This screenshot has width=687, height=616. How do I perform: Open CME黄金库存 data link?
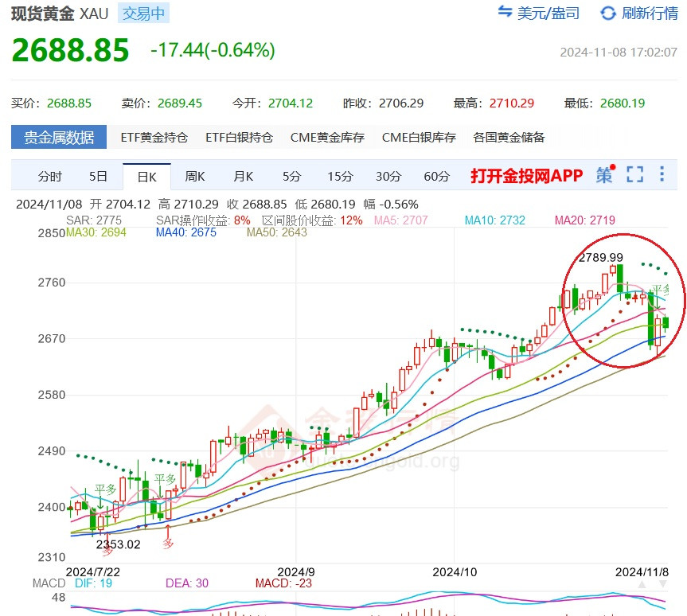click(327, 137)
